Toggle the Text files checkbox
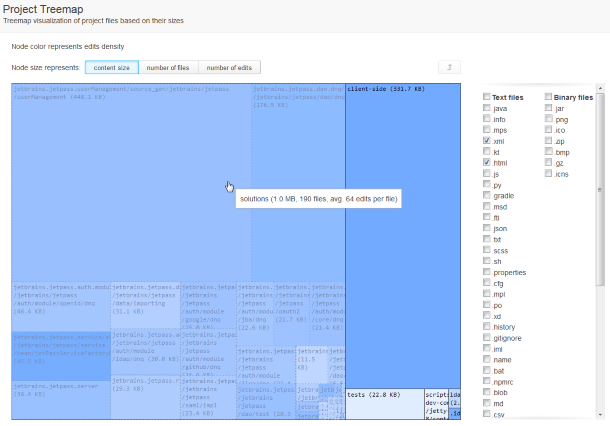The image size is (610, 426). pos(487,96)
